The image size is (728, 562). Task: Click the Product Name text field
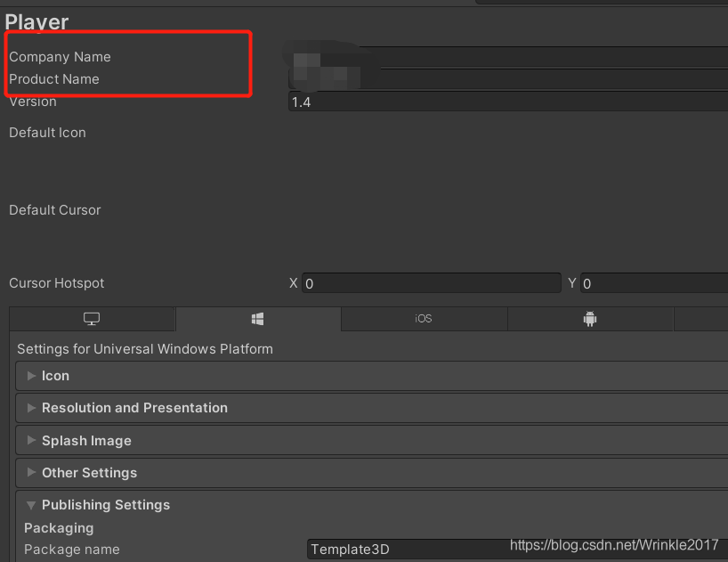click(x=508, y=79)
